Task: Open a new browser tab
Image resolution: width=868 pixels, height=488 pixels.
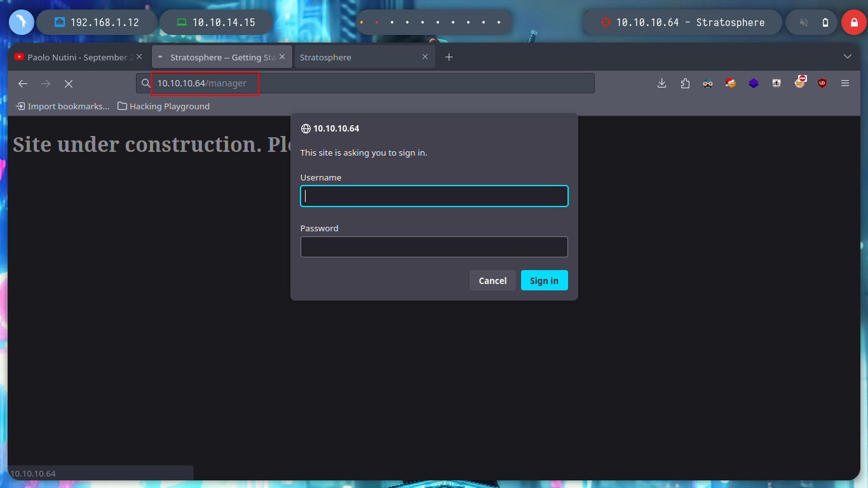Action: 449,57
